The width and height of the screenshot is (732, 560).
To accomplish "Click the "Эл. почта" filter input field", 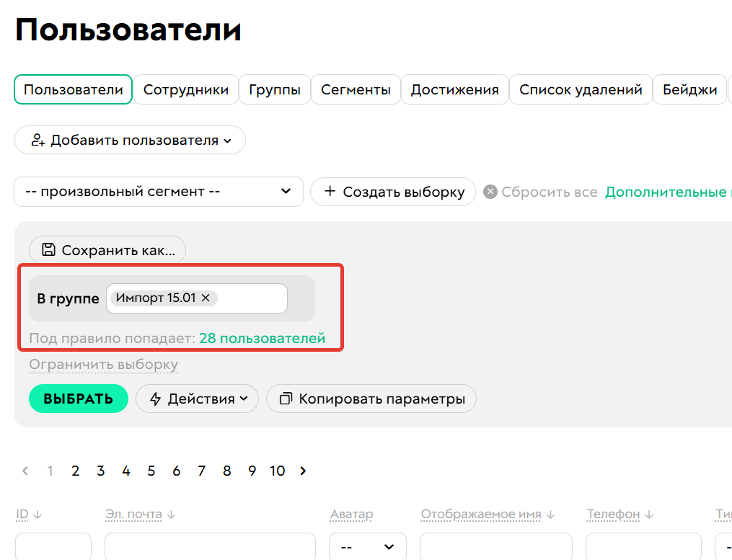I will pyautogui.click(x=209, y=547).
